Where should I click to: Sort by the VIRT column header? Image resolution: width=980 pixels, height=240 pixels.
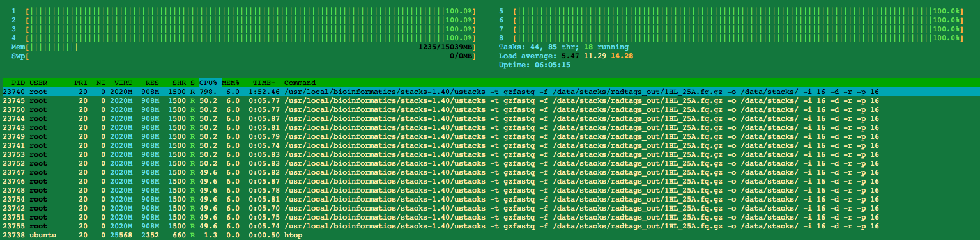click(123, 83)
